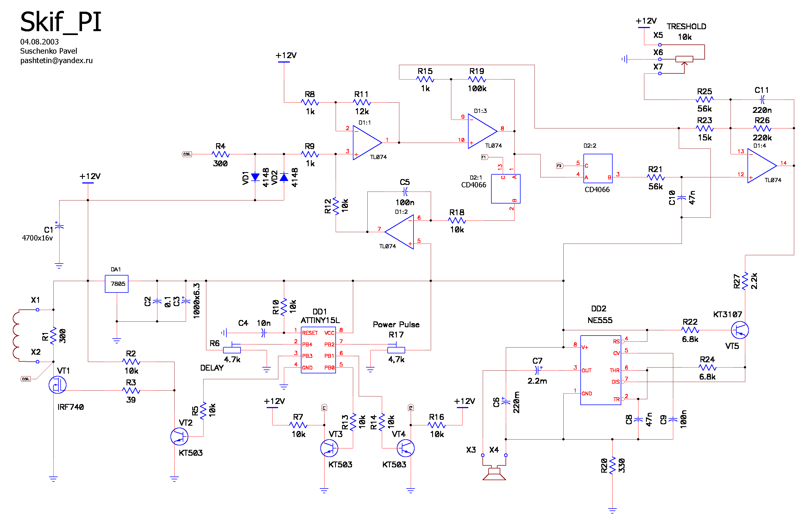Screen dimensions: 812x516
Task: Click the pashtetin@yandex.ru email text
Action: click(56, 61)
